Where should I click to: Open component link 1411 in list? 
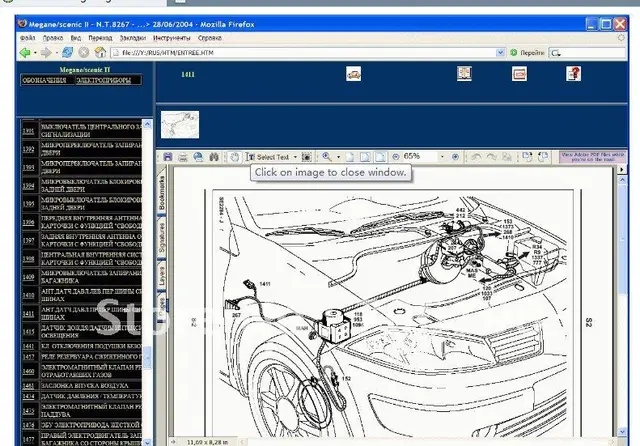28,313
